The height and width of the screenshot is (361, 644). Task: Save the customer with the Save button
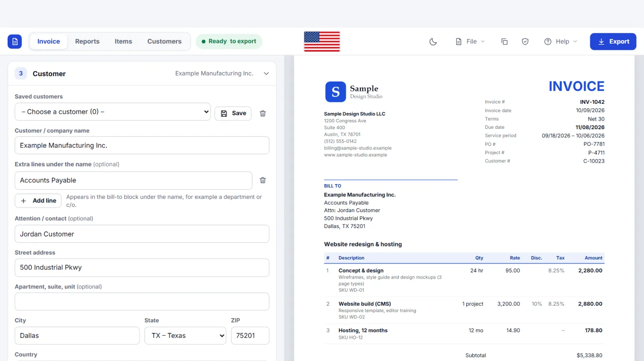[x=233, y=113]
